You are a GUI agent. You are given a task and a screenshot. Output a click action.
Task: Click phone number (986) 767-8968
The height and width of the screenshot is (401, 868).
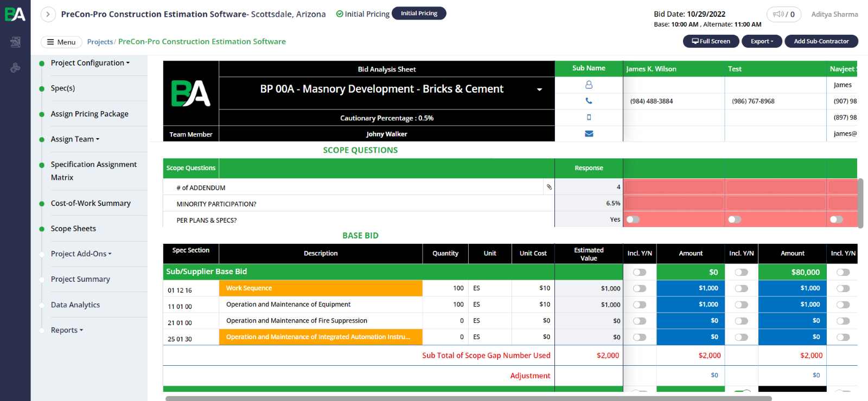pos(753,101)
